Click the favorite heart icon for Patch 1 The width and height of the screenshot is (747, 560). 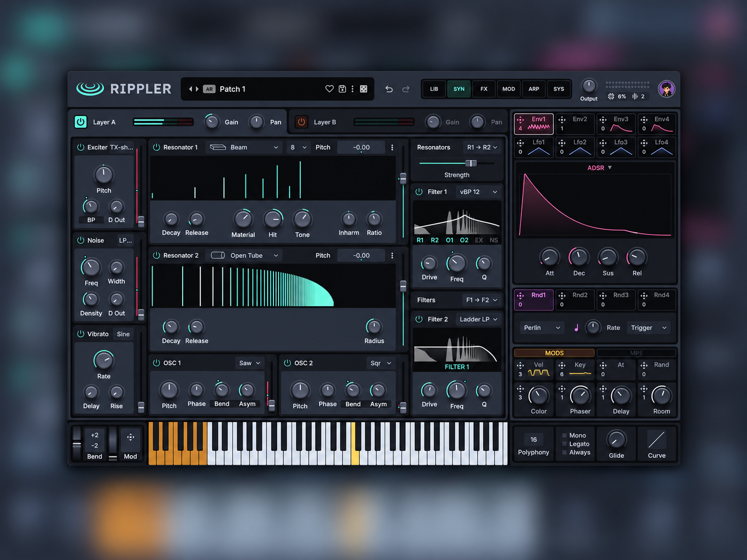pyautogui.click(x=329, y=89)
